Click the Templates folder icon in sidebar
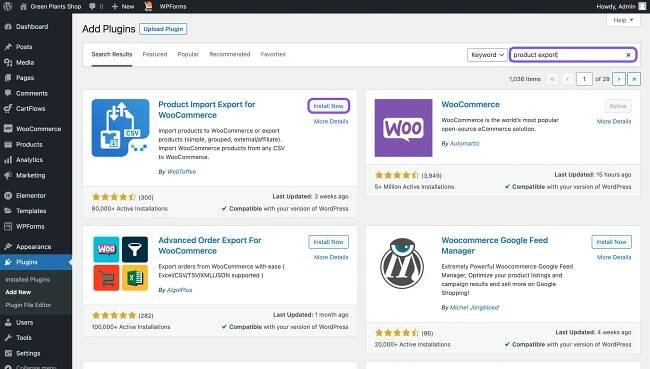The image size is (650, 369). [8, 211]
